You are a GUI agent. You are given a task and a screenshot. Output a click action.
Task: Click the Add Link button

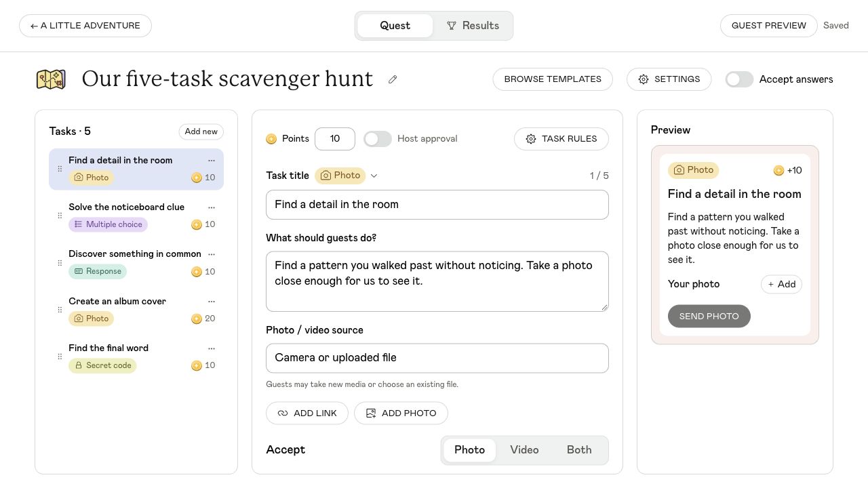pyautogui.click(x=307, y=413)
